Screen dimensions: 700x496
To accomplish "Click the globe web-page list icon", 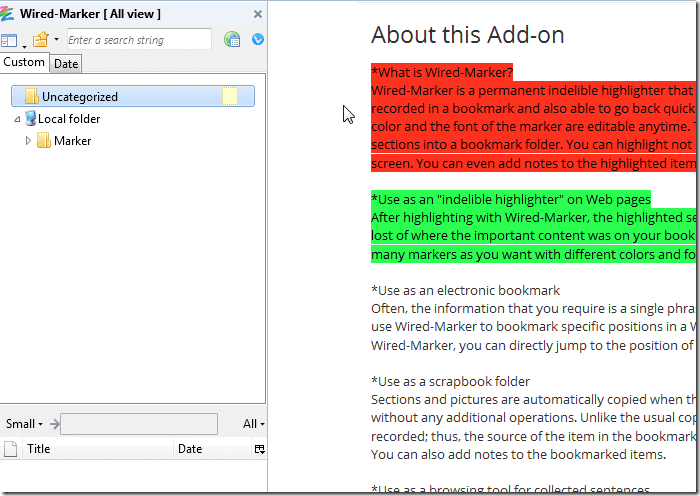I will click(x=232, y=39).
